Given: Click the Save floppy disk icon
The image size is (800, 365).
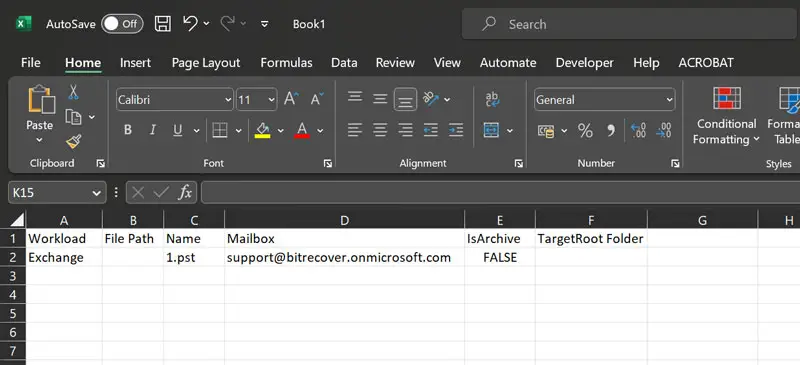Looking at the screenshot, I should pos(163,24).
